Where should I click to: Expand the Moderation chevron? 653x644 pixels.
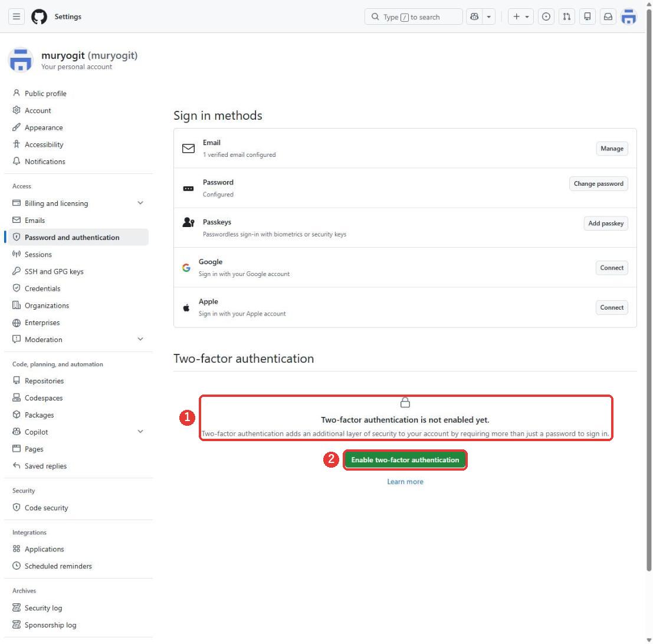140,339
